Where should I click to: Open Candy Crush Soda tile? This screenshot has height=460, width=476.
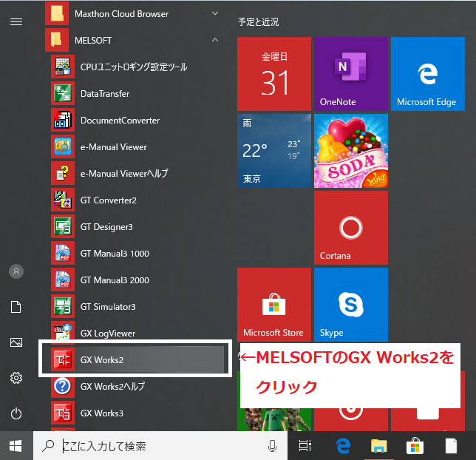pos(351,151)
